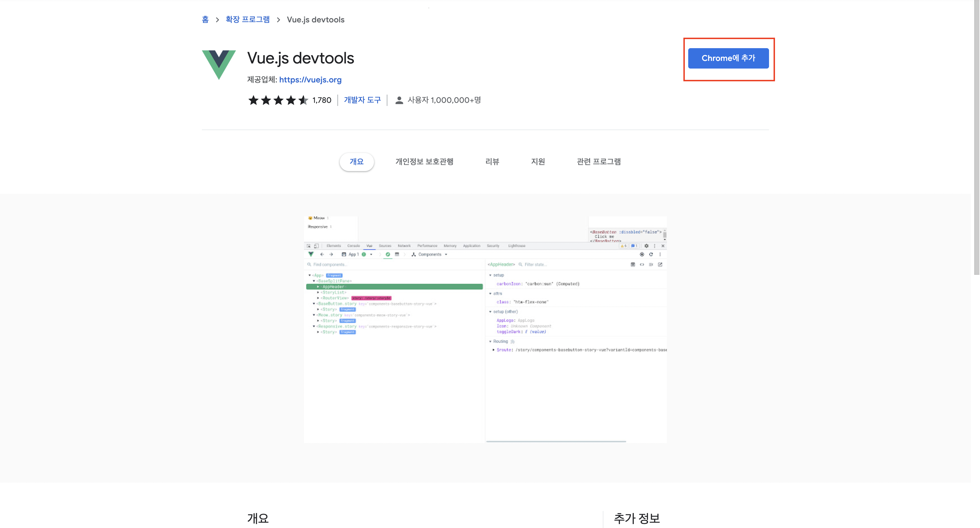Open the 개인정보 보호관행 tab
This screenshot has height=528, width=980.
[424, 161]
